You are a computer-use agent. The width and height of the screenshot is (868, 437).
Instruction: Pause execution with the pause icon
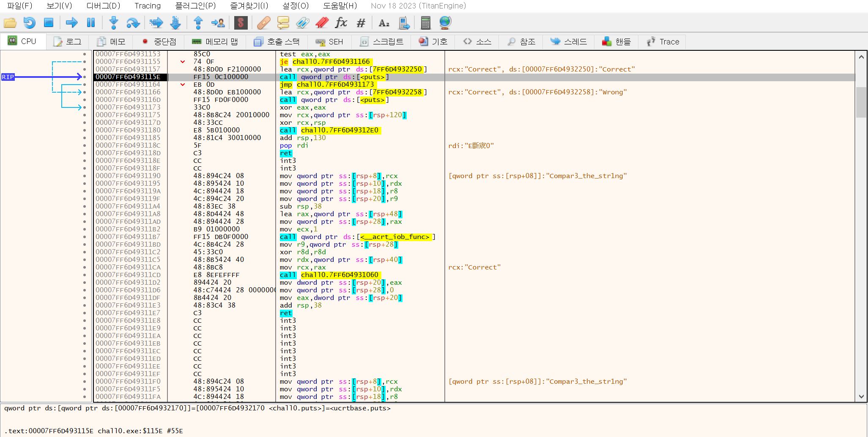tap(91, 23)
